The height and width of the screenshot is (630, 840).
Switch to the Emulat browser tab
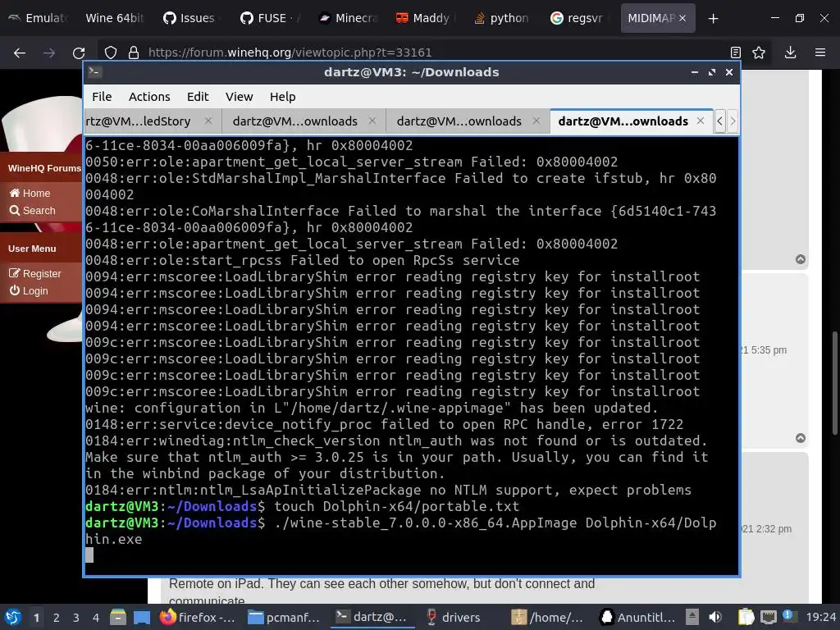(39, 18)
